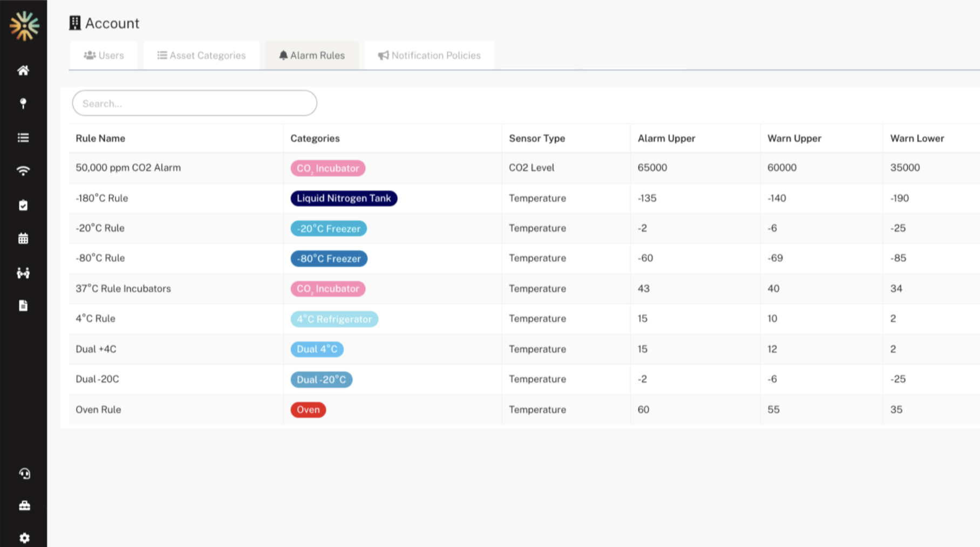This screenshot has width=980, height=547.
Task: Open the people team sidebar icon
Action: [x=23, y=272]
